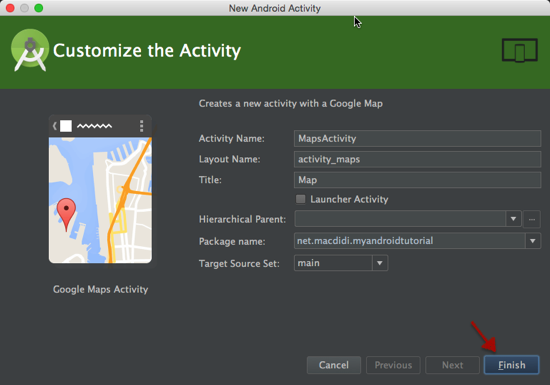Expand the Hierarchical Parent dropdown arrow
Image resolution: width=550 pixels, height=385 pixels.
point(514,219)
